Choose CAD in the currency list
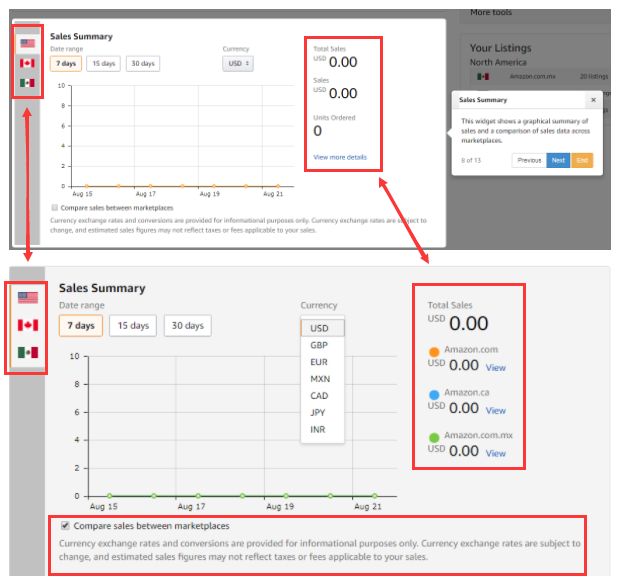622x585 pixels. 323,396
